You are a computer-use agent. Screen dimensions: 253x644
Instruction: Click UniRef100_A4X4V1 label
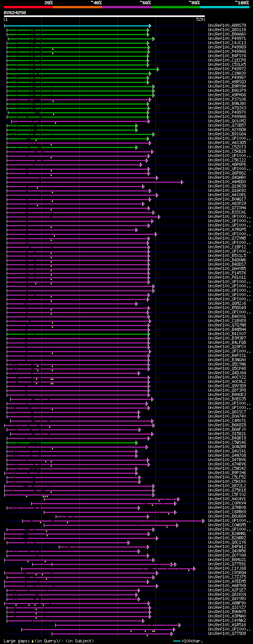227,499
